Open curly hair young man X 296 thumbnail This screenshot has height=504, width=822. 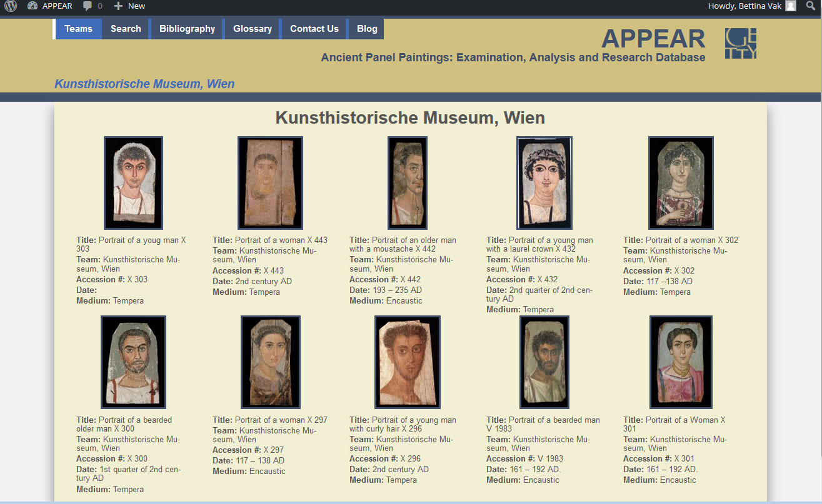tap(407, 362)
